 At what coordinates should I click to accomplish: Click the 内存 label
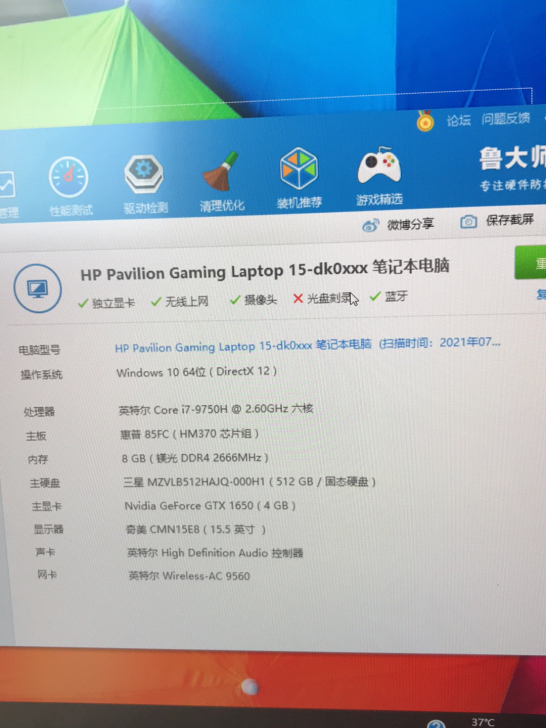tap(38, 460)
